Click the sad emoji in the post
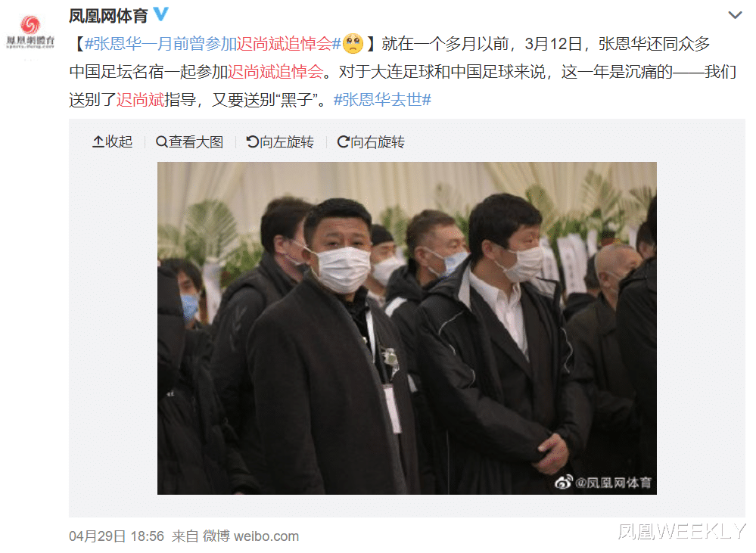 tap(353, 43)
